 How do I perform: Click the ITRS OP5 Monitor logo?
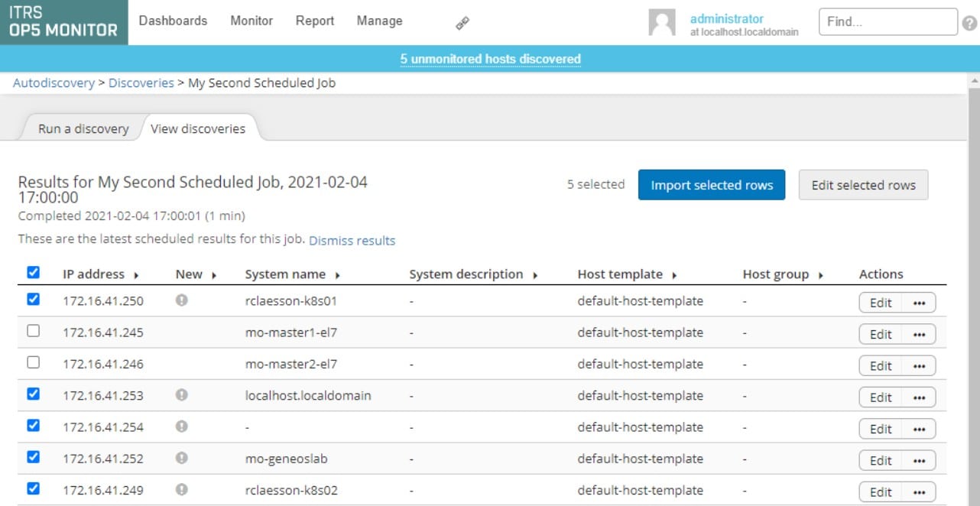(63, 22)
